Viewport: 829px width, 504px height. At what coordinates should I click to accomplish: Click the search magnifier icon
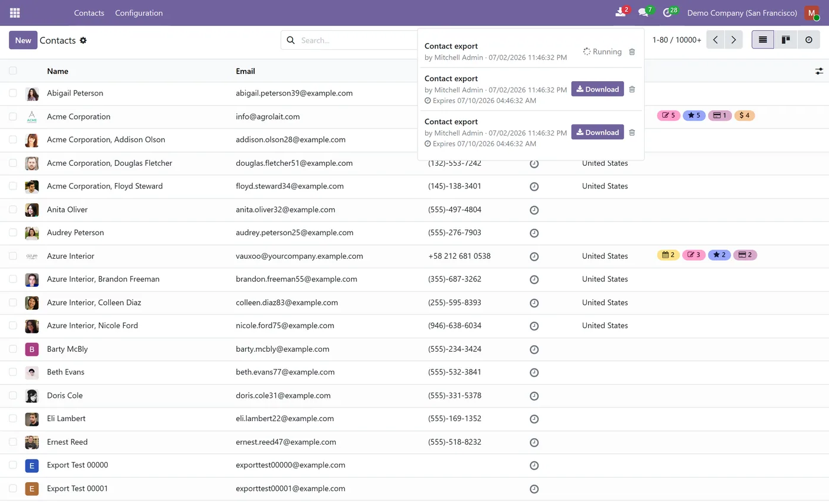point(291,40)
